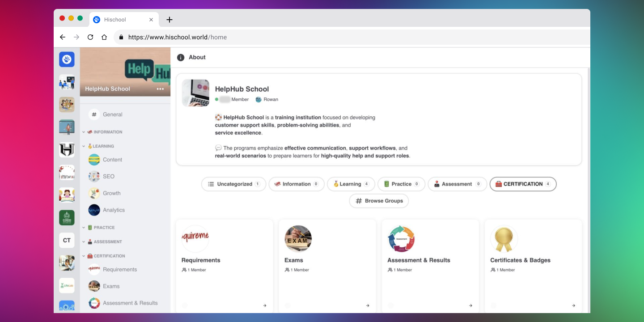
Task: Reload the page in browser
Action: pyautogui.click(x=90, y=37)
